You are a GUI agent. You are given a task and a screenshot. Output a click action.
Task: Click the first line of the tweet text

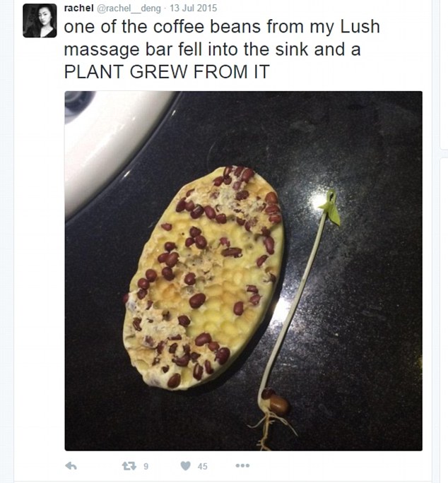tap(222, 27)
